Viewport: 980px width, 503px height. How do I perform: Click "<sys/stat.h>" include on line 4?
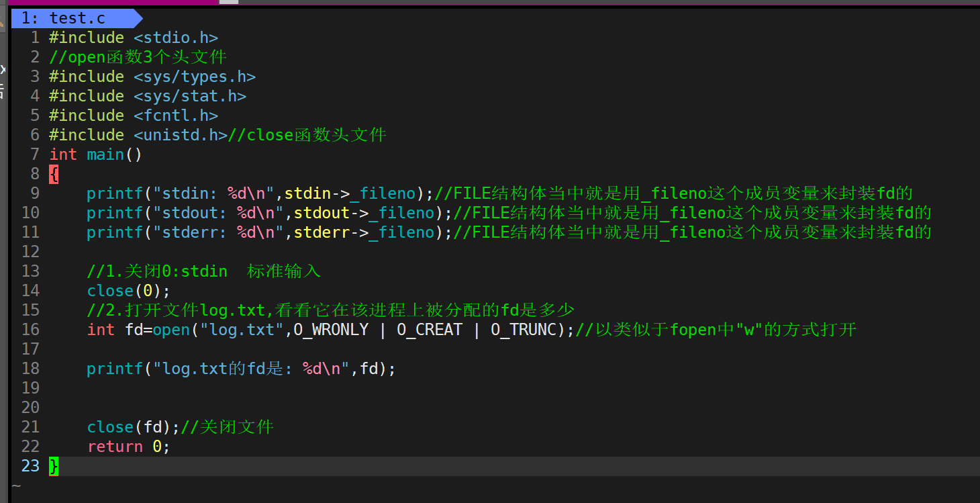(x=190, y=96)
